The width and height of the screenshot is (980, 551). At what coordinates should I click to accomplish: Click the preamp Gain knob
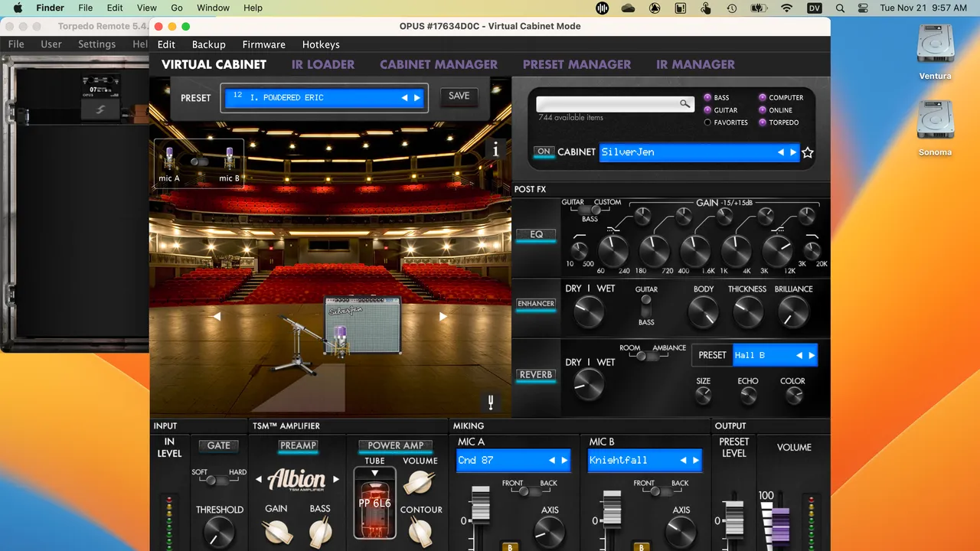pyautogui.click(x=276, y=532)
